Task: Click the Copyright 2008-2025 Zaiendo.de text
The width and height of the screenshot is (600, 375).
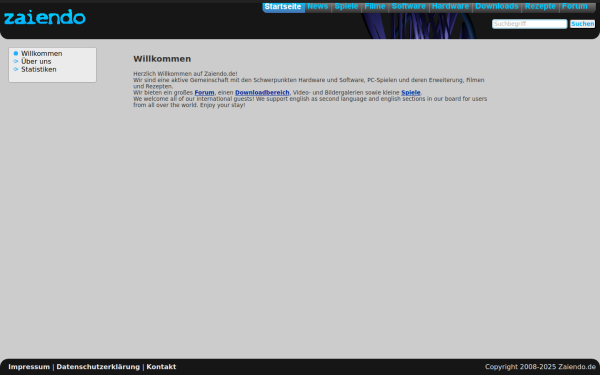Action: pos(540,367)
